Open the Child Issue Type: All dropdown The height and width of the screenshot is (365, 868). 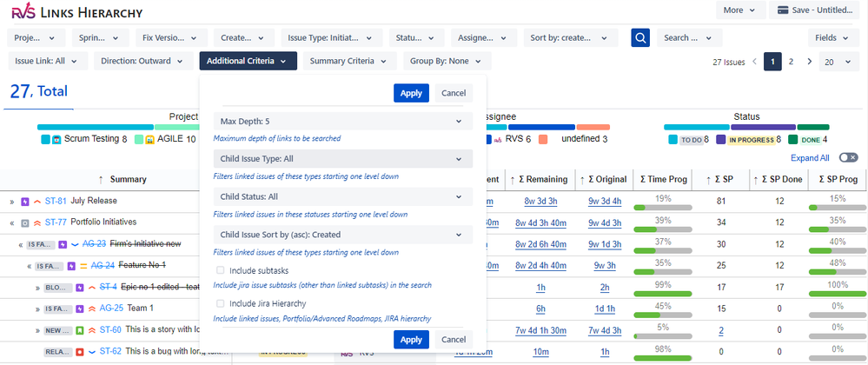click(x=343, y=159)
